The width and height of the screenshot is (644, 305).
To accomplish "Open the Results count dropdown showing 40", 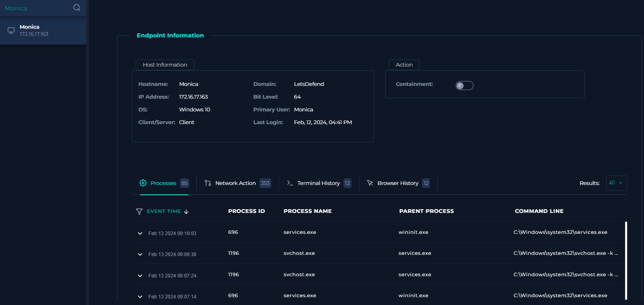I will pos(616,183).
